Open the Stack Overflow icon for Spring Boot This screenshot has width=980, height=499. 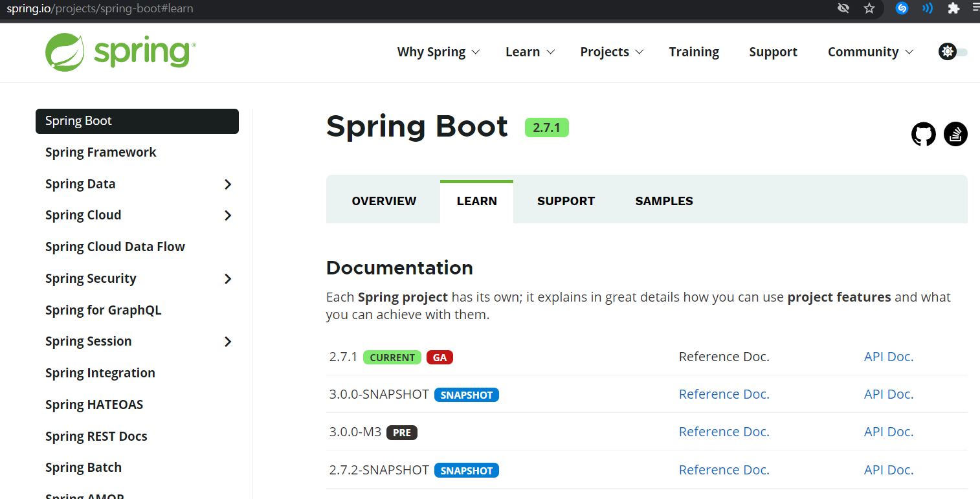(955, 134)
